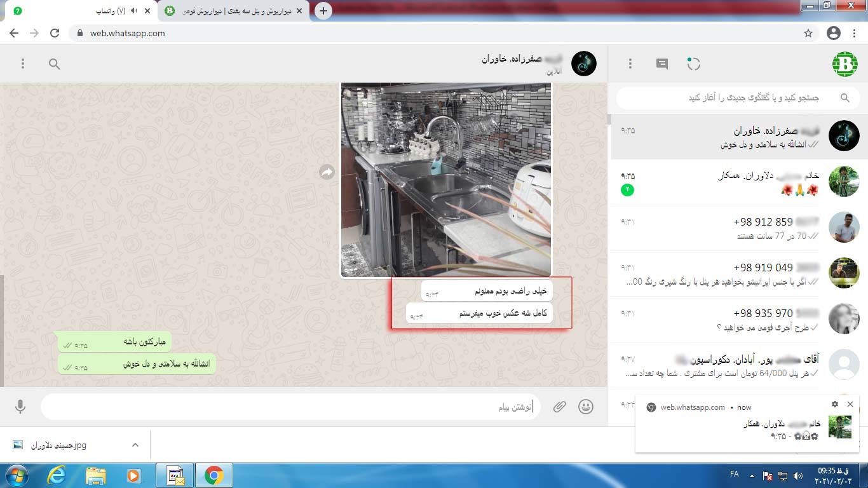Open Chrome three-dot menu

[855, 33]
